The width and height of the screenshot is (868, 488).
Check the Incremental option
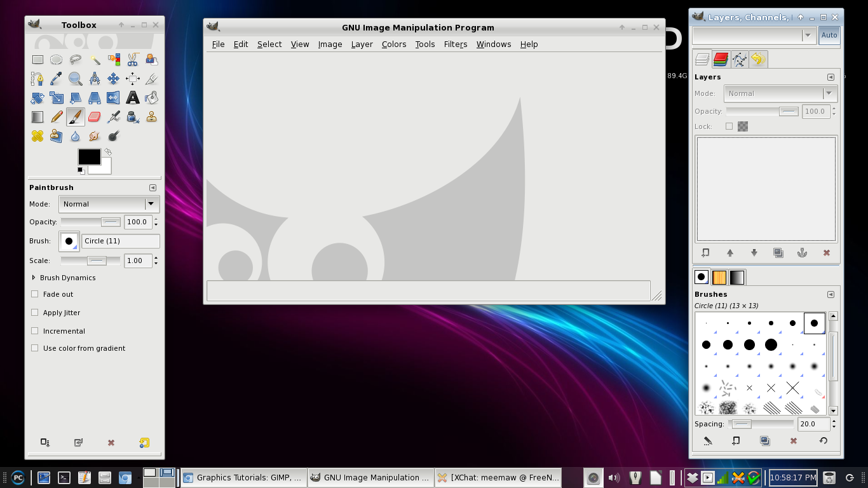[x=35, y=331]
